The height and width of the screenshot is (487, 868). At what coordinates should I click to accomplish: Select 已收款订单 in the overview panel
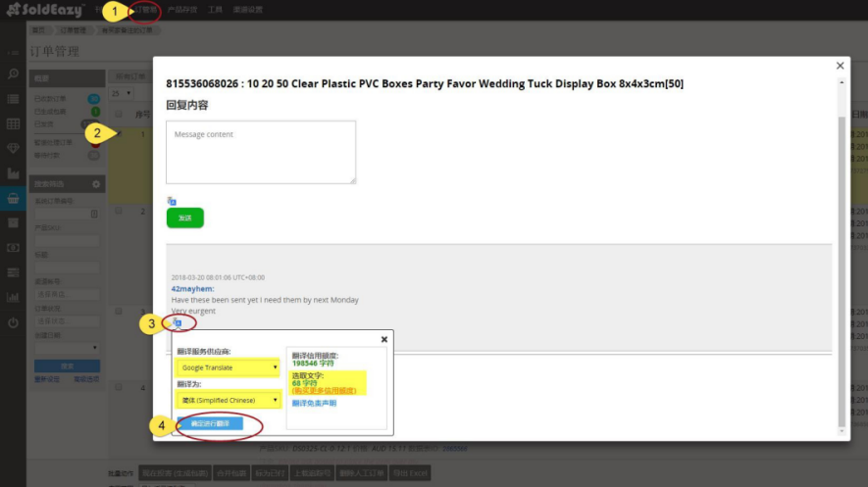[x=50, y=98]
